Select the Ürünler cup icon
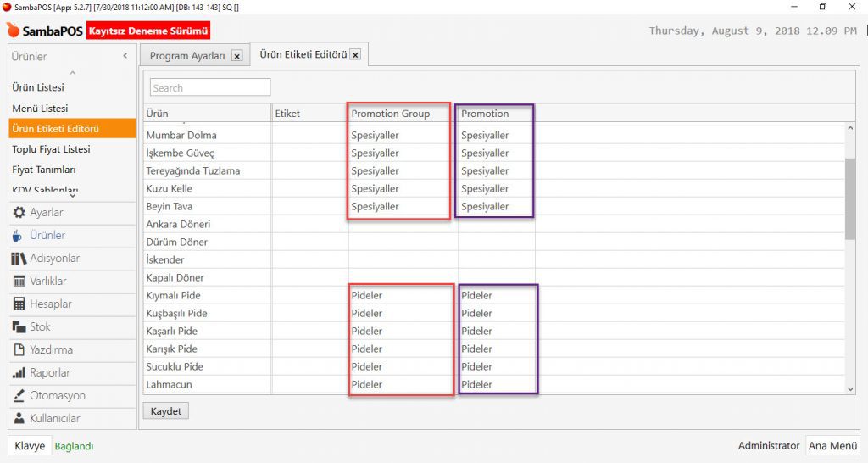 click(x=18, y=236)
